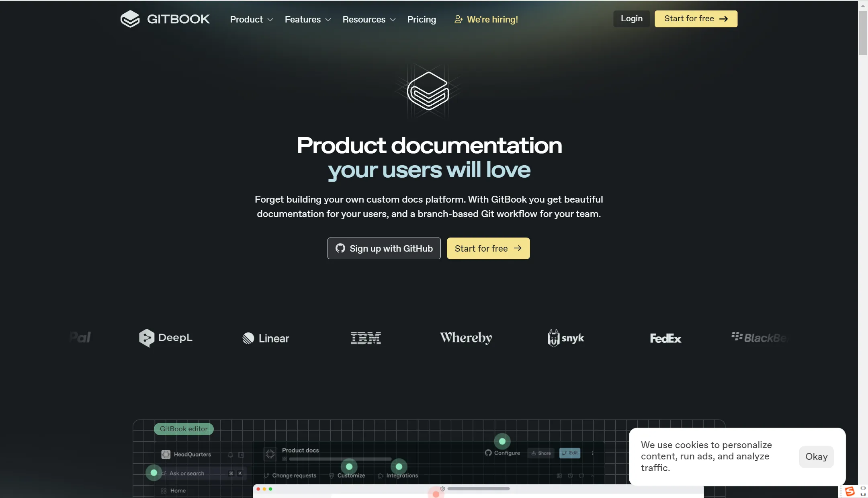The height and width of the screenshot is (498, 868).
Task: Click Okay to accept cookies toggle
Action: [817, 456]
